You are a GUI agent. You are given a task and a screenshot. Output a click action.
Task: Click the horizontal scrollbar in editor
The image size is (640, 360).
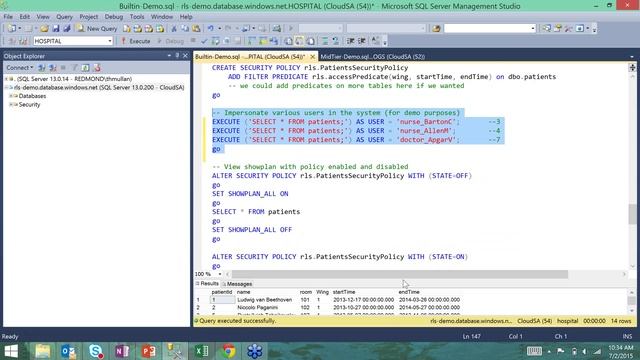pos(400,274)
